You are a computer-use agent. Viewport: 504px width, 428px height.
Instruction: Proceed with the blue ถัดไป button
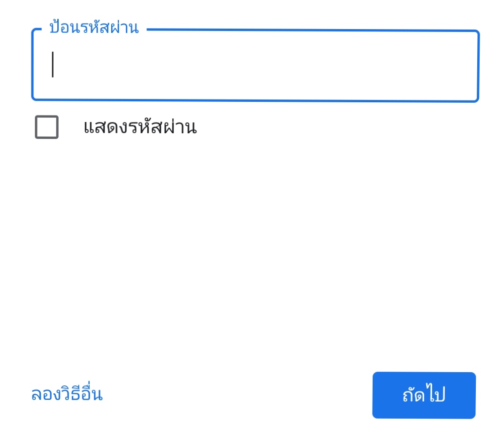point(424,395)
